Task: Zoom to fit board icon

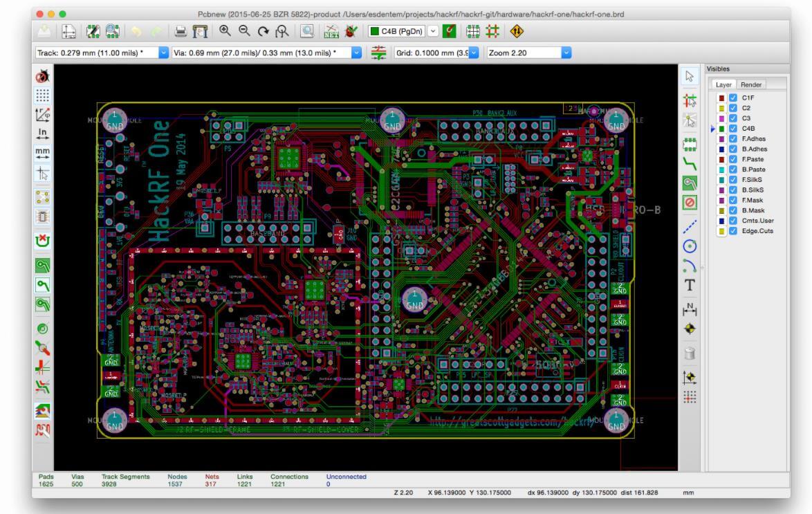Action: 282,32
